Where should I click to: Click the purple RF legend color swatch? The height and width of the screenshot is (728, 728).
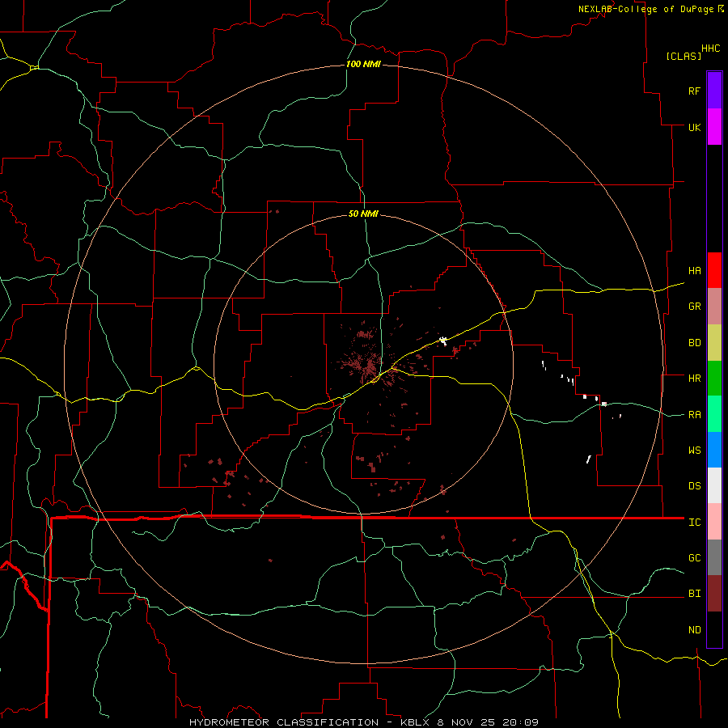(x=714, y=91)
